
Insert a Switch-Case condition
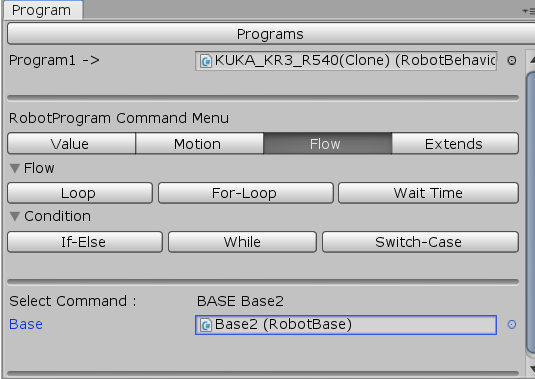tap(420, 242)
